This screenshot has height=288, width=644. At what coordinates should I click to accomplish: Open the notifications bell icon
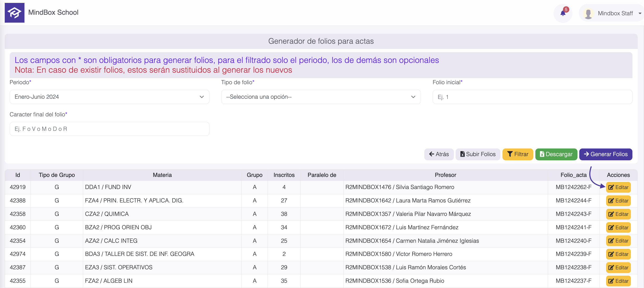coord(563,13)
